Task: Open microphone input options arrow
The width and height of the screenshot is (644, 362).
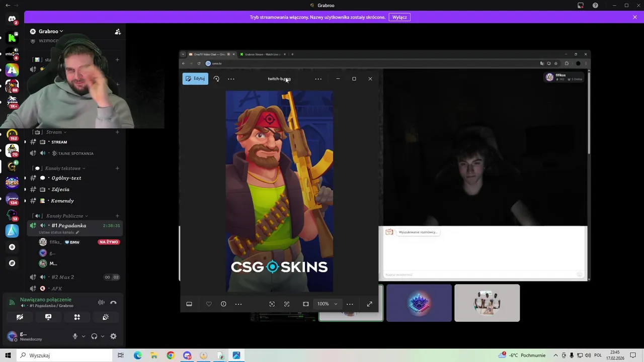Action: 84,336
